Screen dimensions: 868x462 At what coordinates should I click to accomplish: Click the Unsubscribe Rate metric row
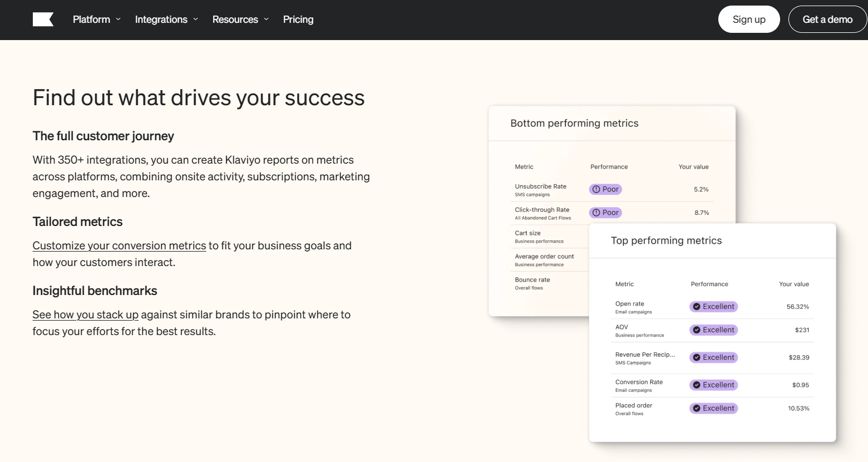[x=612, y=190]
